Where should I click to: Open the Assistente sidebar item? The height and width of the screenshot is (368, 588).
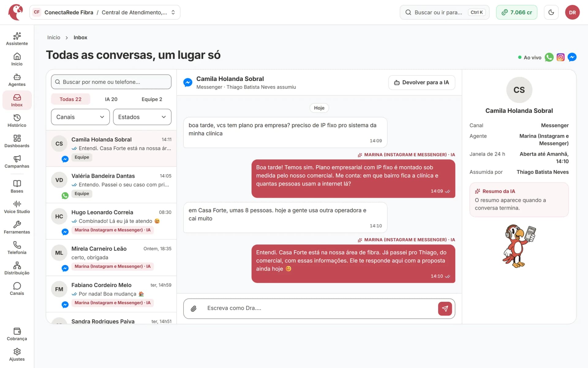(17, 39)
